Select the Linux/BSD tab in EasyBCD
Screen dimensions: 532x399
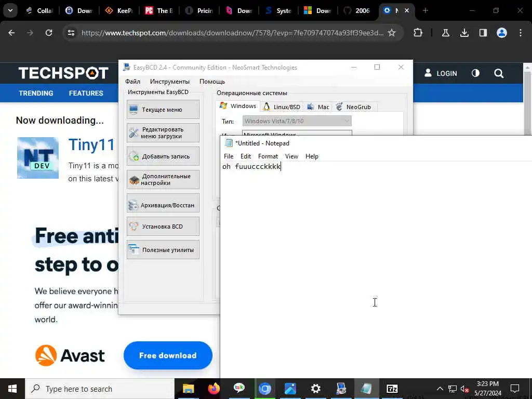coord(282,107)
